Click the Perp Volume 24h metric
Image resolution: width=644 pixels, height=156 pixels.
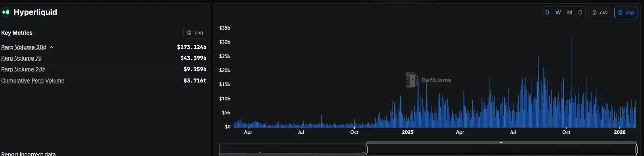click(x=23, y=69)
